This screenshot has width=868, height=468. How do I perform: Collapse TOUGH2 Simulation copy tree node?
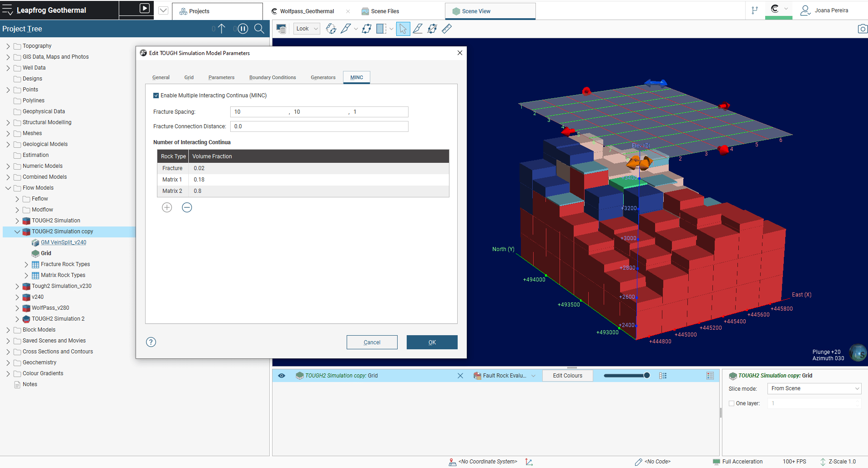click(17, 231)
